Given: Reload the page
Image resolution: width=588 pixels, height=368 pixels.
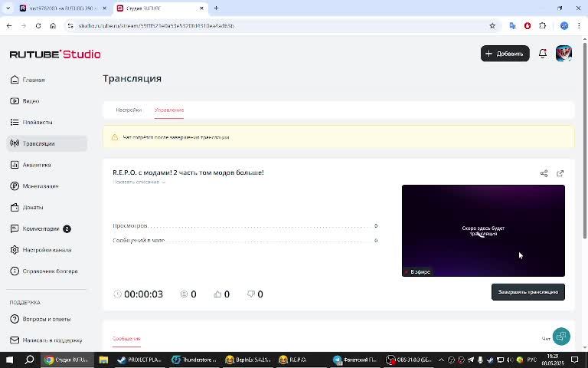Looking at the screenshot, I should (38, 26).
